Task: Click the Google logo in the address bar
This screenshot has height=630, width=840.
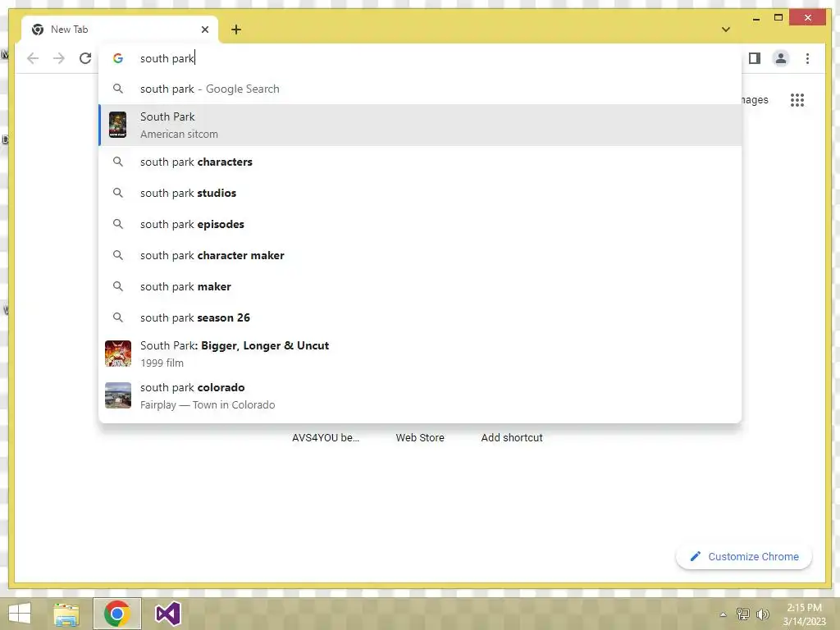Action: click(x=118, y=58)
